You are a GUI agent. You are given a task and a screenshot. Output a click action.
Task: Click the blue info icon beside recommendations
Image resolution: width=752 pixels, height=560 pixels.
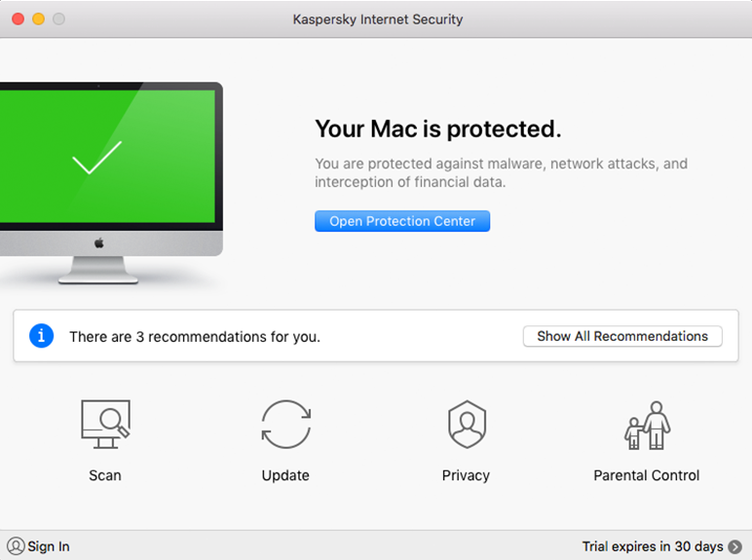(x=41, y=336)
